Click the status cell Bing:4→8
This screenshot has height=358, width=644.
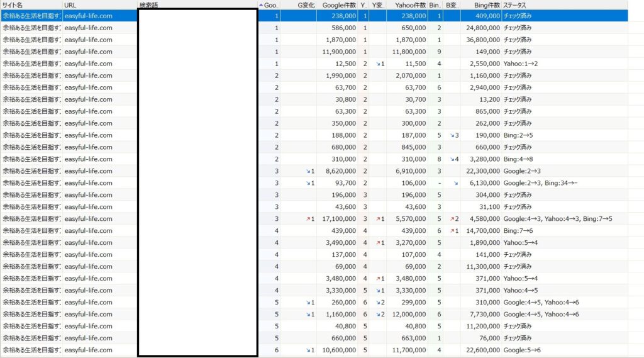point(518,159)
